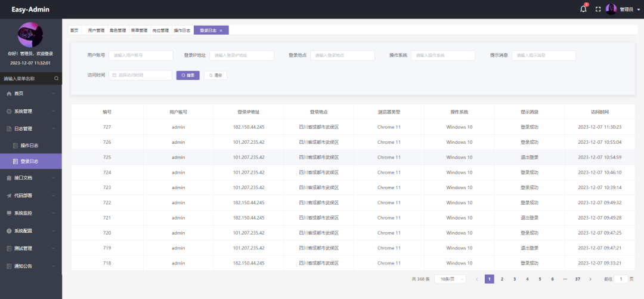
Task: Expand the 代码部署 menu chevron
Action: (x=54, y=196)
